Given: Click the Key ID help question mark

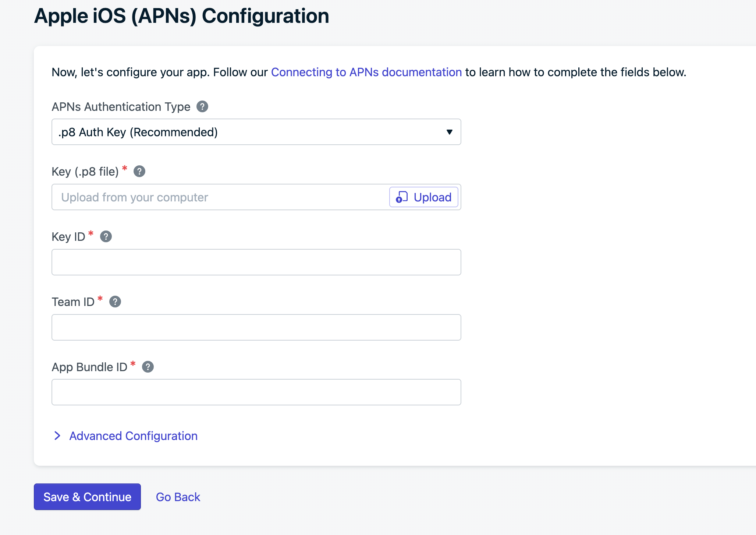Looking at the screenshot, I should 106,237.
